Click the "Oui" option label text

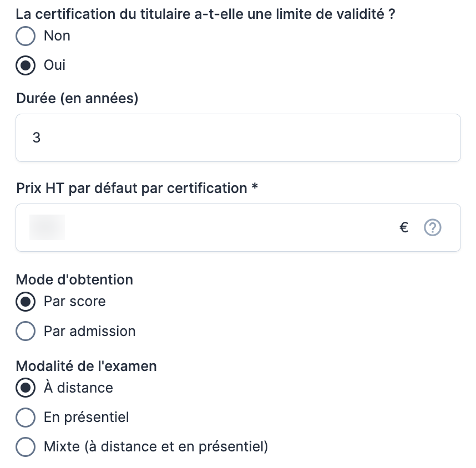(x=55, y=65)
